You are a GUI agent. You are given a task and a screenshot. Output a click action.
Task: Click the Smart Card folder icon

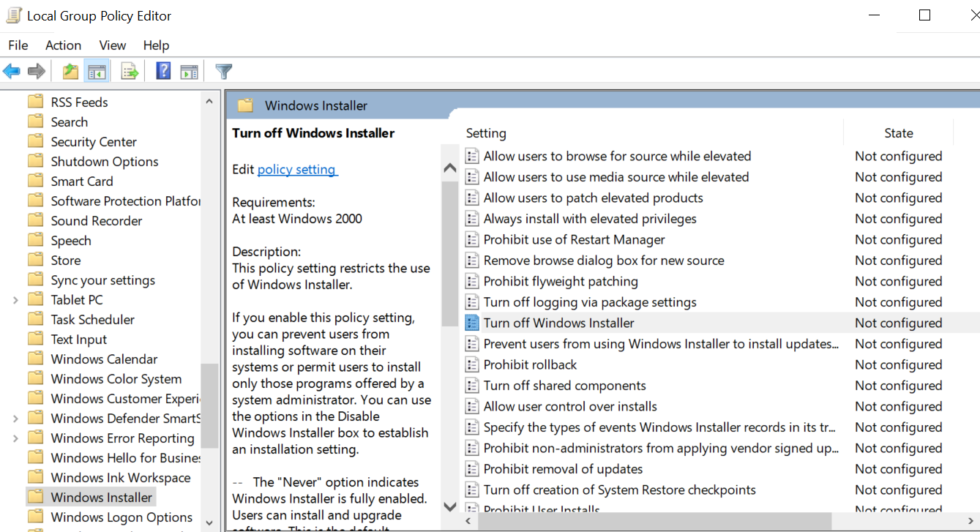click(x=35, y=181)
